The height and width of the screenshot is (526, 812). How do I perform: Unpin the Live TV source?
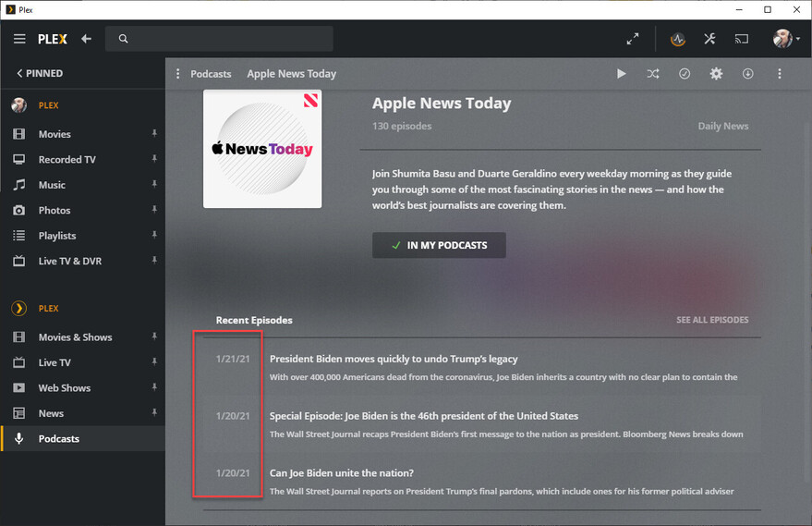(x=154, y=362)
